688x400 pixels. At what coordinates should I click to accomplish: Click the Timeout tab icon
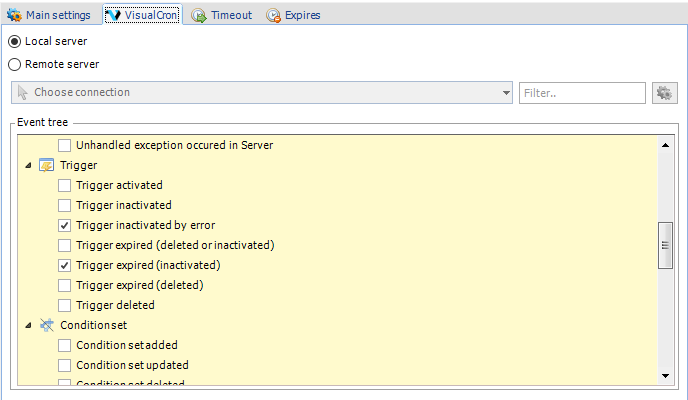(x=199, y=15)
